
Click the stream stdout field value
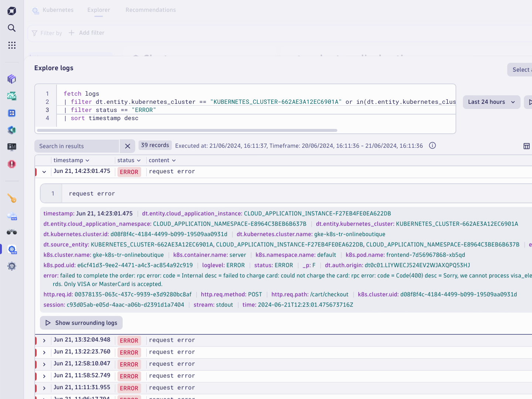(225, 305)
